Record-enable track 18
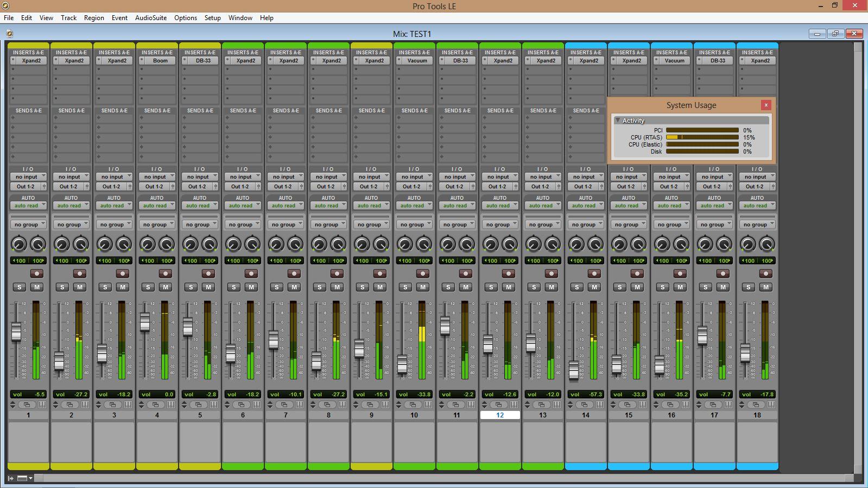The width and height of the screenshot is (868, 488). pyautogui.click(x=766, y=274)
